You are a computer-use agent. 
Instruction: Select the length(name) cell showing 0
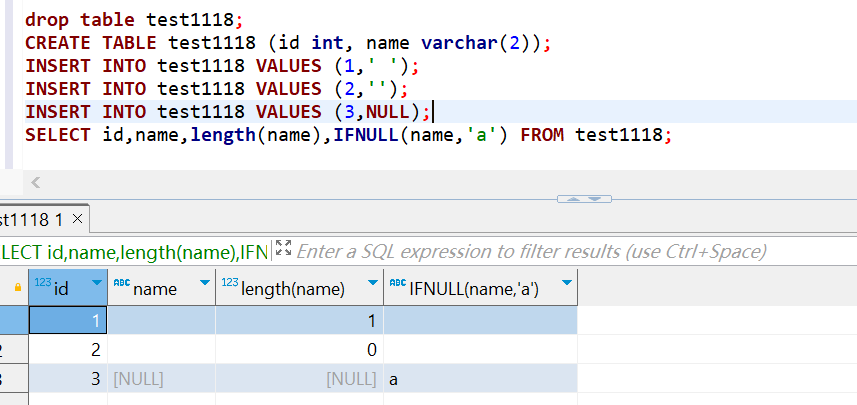298,350
